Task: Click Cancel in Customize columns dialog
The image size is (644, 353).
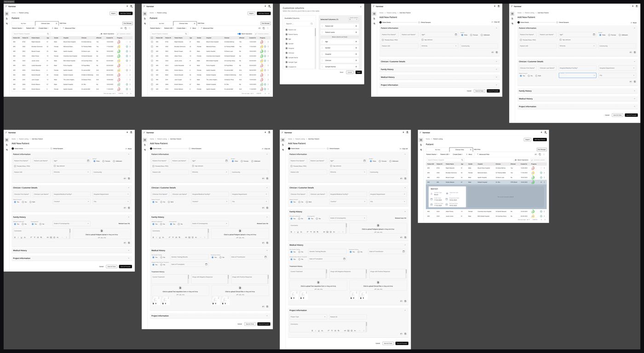Action: [350, 72]
